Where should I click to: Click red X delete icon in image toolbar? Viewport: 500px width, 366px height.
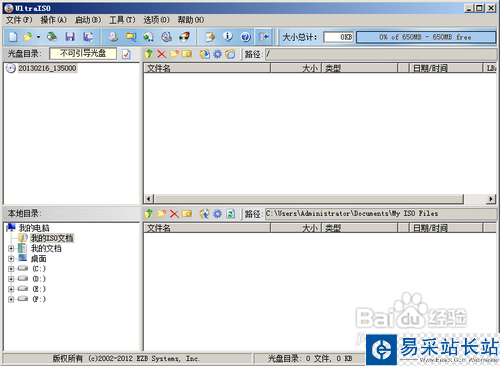click(162, 54)
